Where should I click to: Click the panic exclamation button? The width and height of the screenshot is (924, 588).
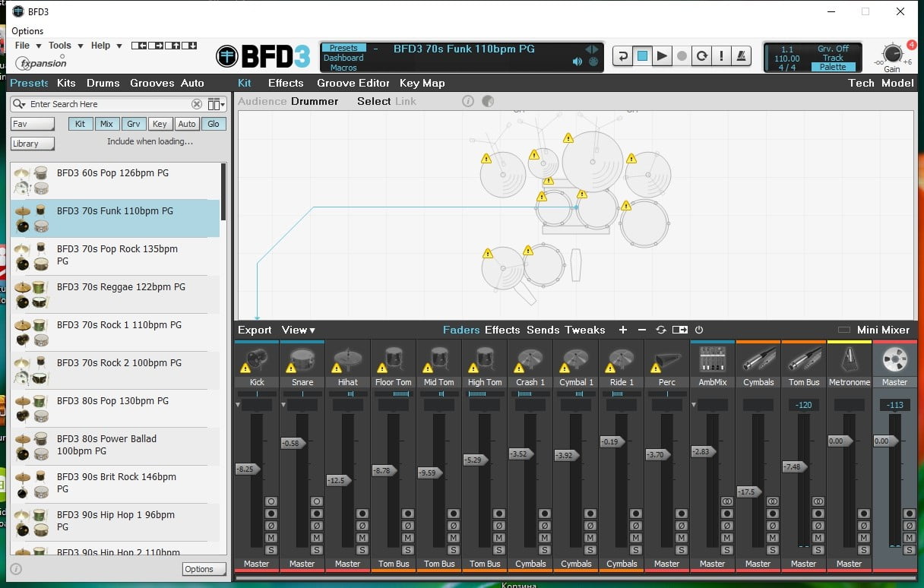click(722, 56)
